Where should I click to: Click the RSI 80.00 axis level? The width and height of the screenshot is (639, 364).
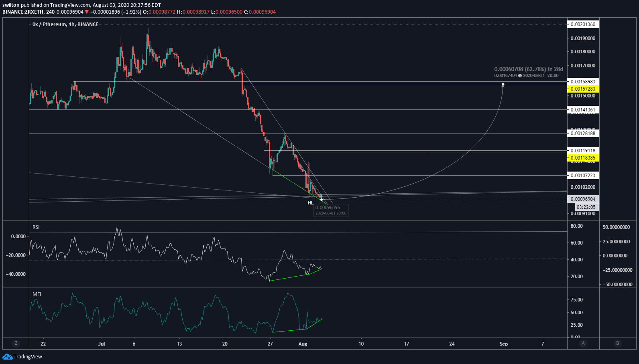[x=577, y=226]
